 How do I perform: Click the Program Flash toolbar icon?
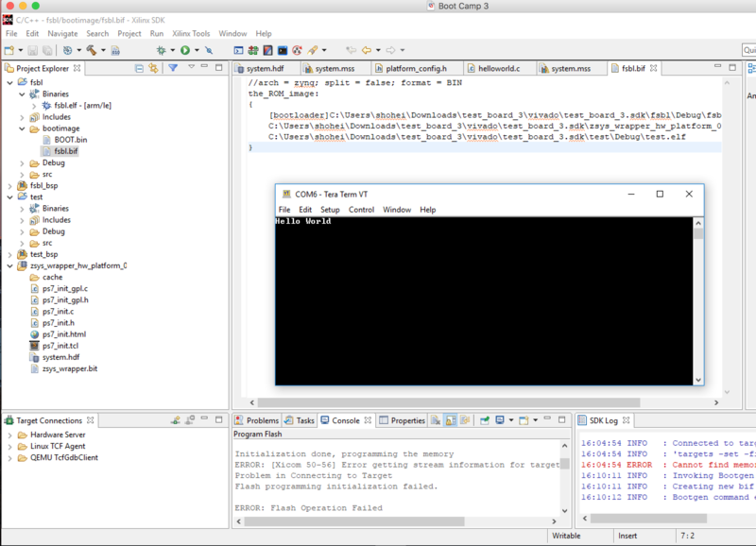point(267,50)
